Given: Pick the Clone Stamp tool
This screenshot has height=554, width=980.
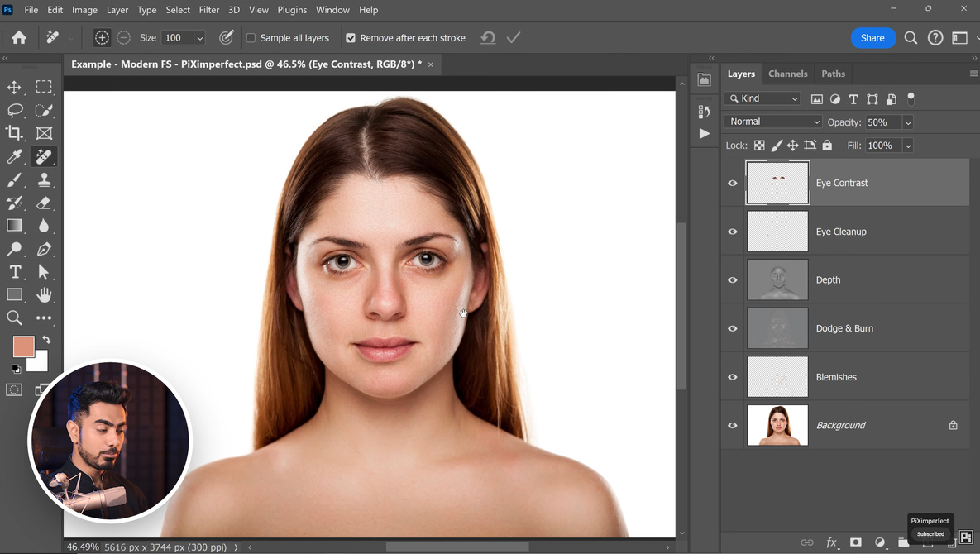Looking at the screenshot, I should coord(45,179).
